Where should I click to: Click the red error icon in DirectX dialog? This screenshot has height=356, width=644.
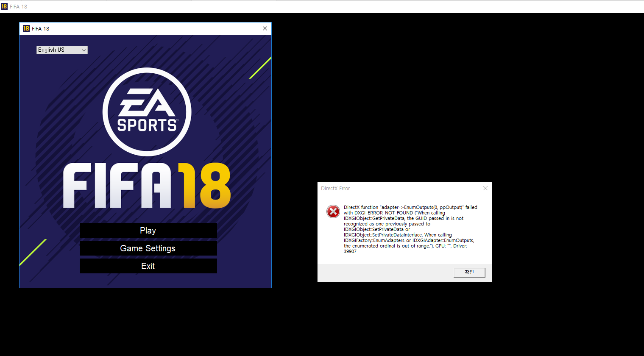click(333, 211)
